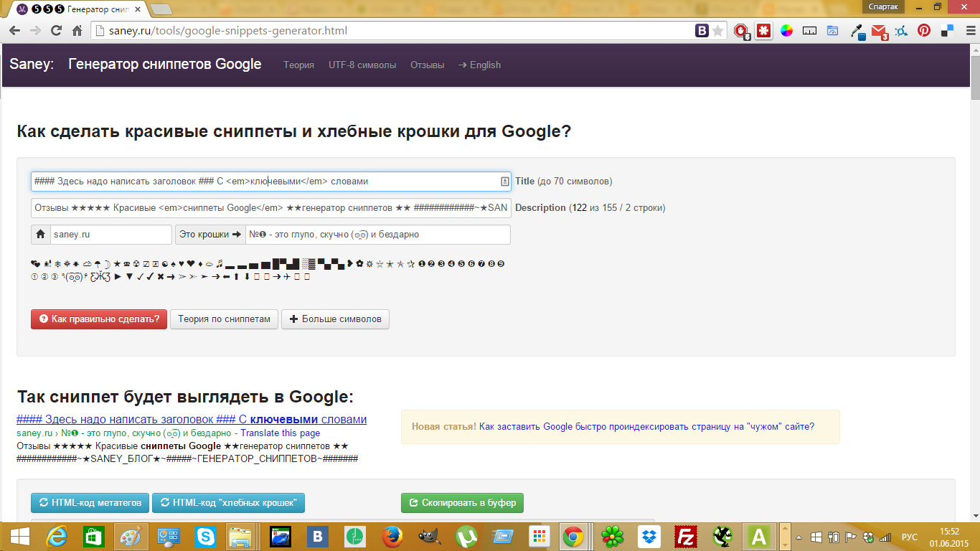Click the Saney: brand link
The width and height of the screenshot is (980, 551).
point(32,65)
